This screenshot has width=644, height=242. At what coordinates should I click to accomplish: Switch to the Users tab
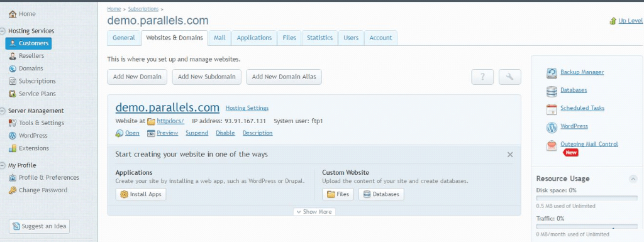351,38
